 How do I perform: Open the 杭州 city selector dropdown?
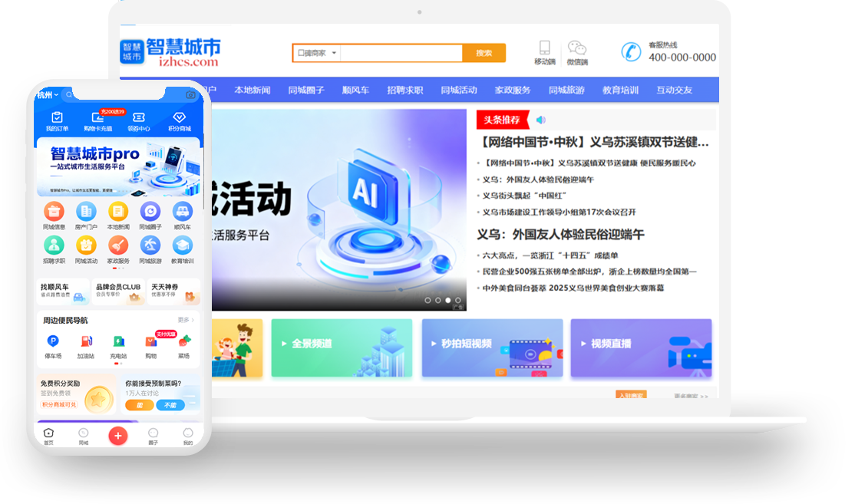[48, 95]
